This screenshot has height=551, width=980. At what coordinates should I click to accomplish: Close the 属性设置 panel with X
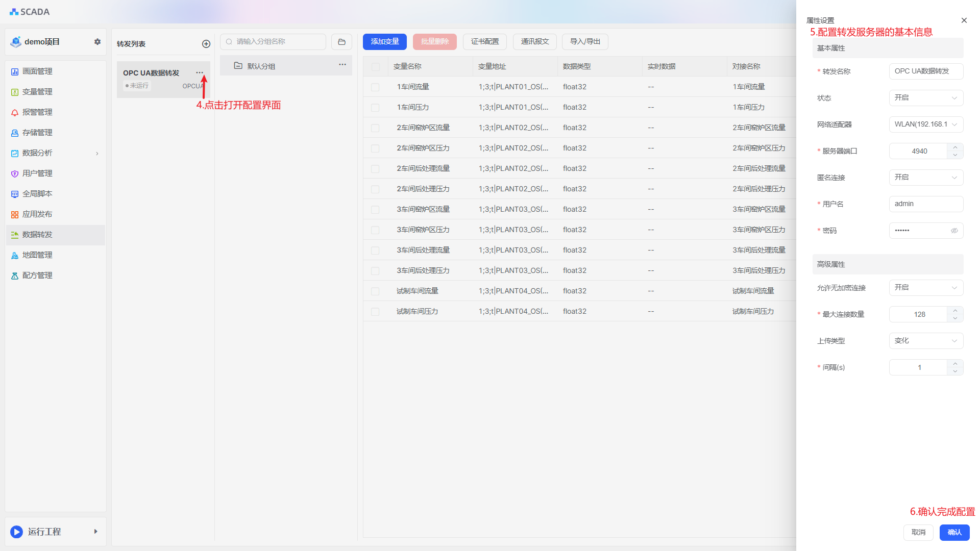[964, 20]
